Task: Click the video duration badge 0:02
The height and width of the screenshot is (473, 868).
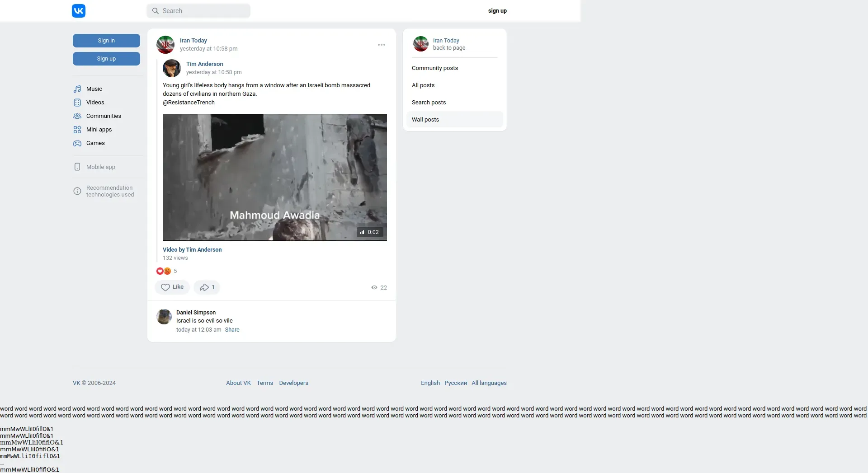Action: [x=370, y=232]
